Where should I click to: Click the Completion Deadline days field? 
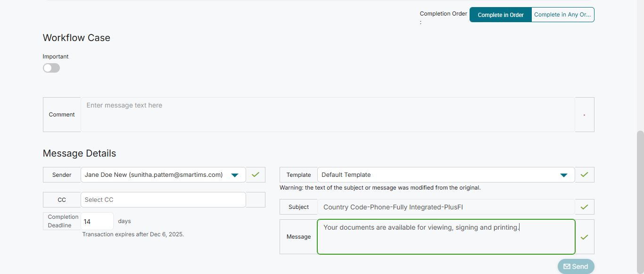tap(97, 221)
